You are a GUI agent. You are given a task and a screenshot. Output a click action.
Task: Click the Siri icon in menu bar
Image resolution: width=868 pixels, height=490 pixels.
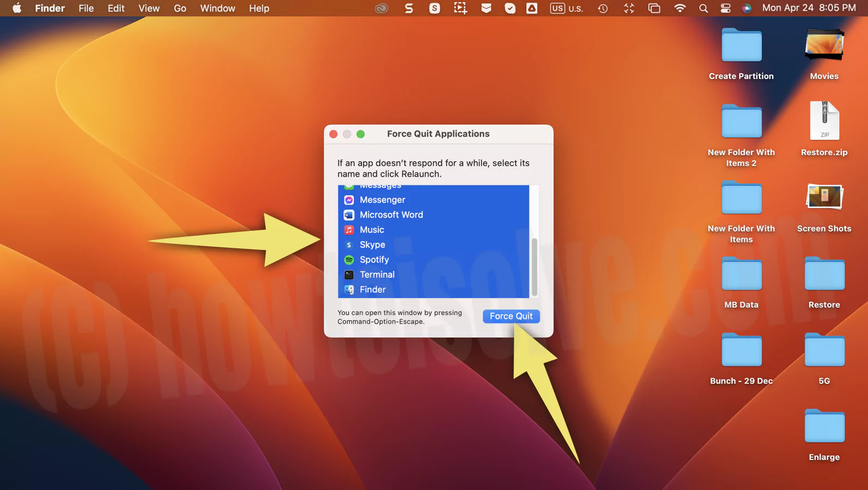coord(747,8)
